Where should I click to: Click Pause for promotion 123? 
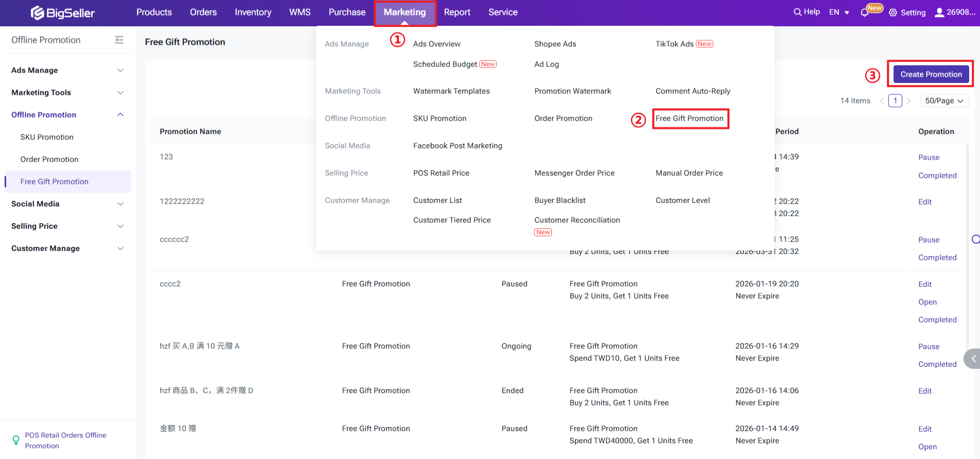tap(929, 158)
